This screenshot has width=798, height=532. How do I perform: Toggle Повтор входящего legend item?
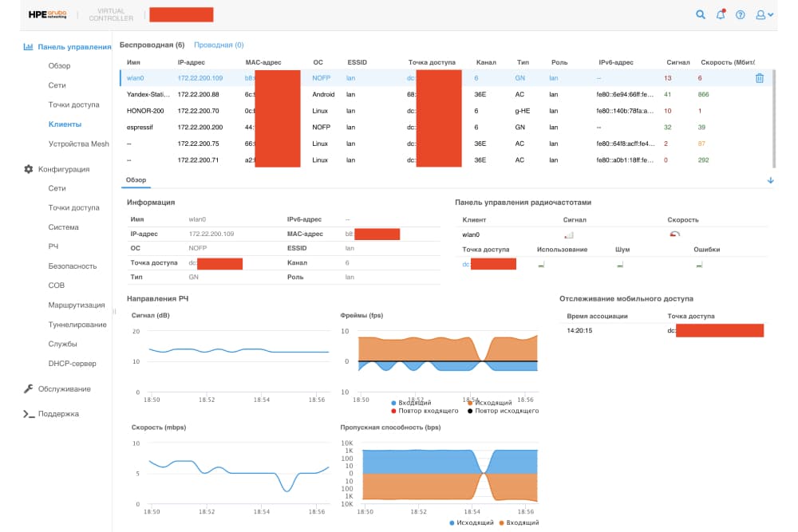pos(425,411)
